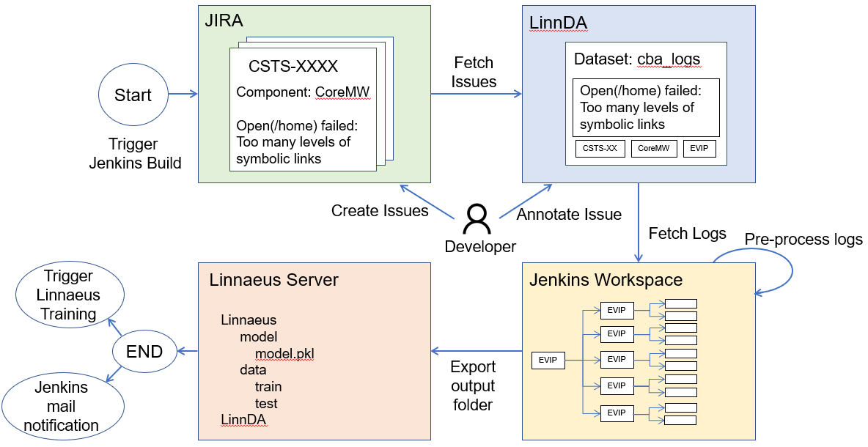The height and width of the screenshot is (447, 868).
Task: Click the "Annotate Issue" label
Action: (x=569, y=214)
